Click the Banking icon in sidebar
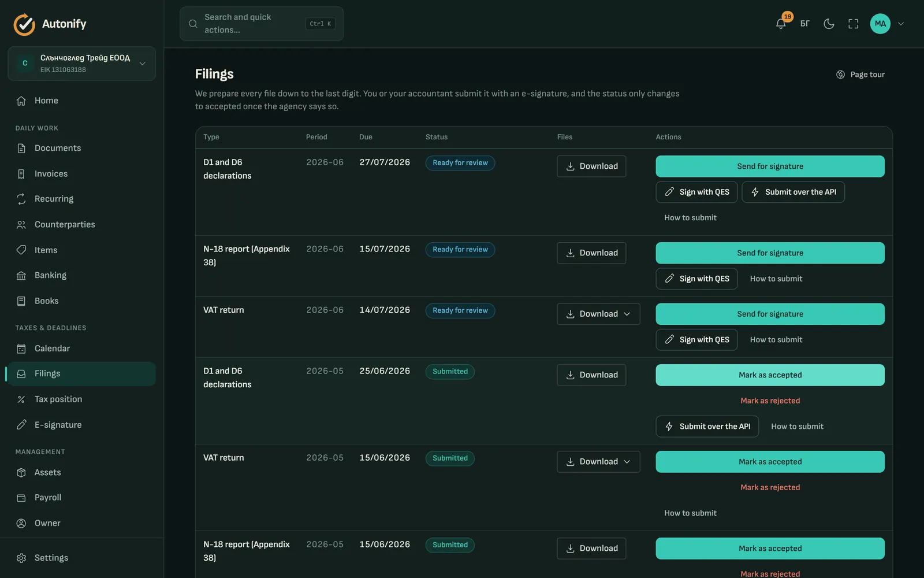 pos(21,276)
